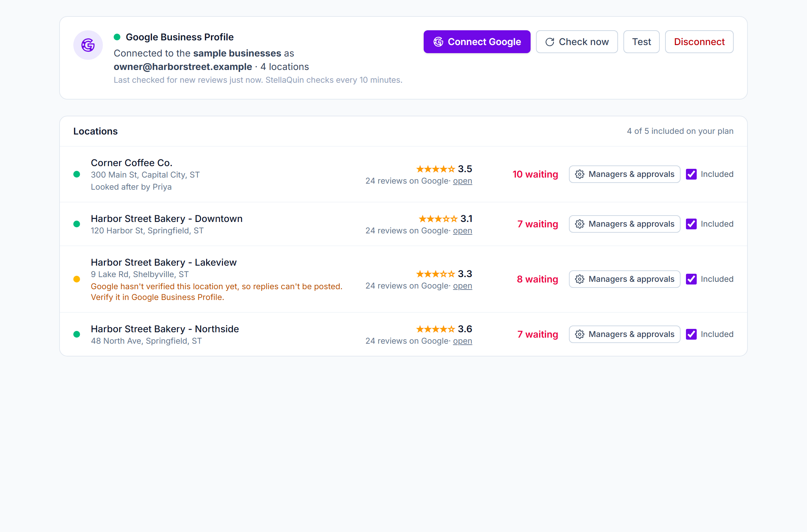
Task: Select the Corner Coffee Co. location name
Action: pyautogui.click(x=131, y=163)
